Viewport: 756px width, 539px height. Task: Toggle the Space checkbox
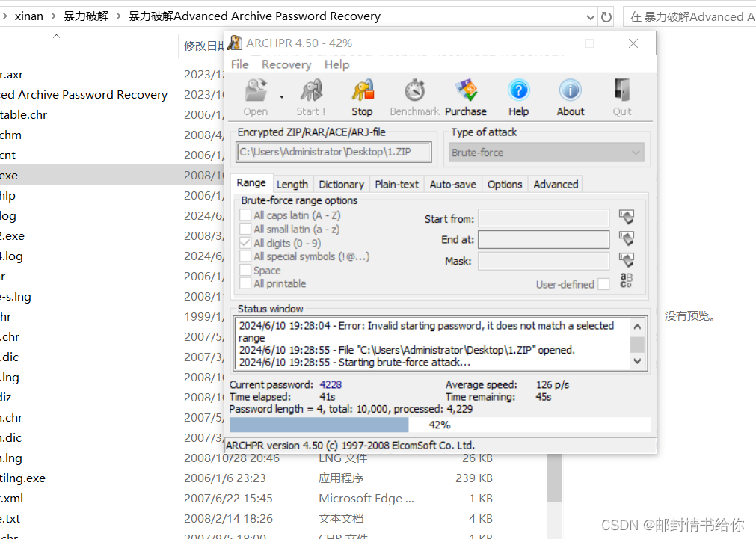point(245,270)
